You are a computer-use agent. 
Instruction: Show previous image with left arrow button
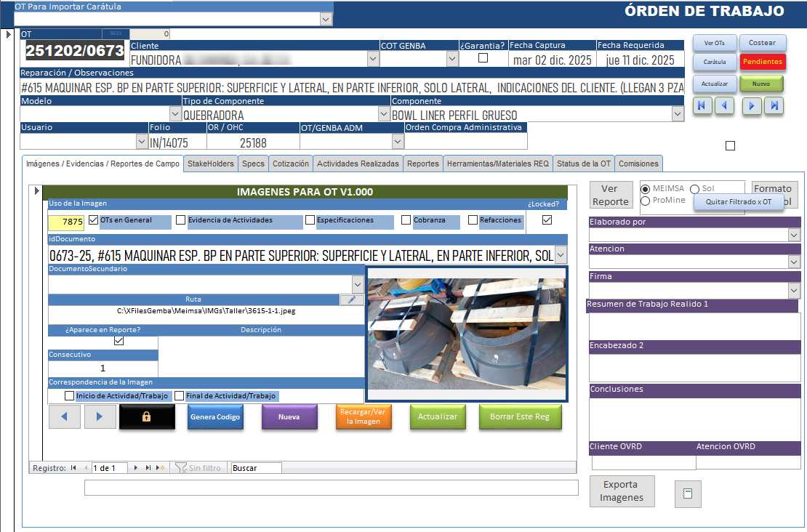[x=64, y=417]
